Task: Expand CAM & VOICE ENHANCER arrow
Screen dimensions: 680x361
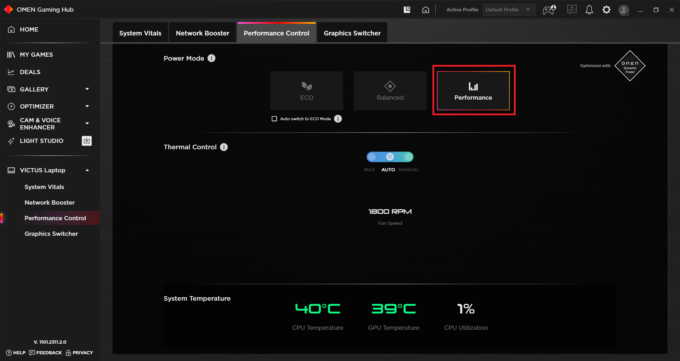Action: [87, 124]
